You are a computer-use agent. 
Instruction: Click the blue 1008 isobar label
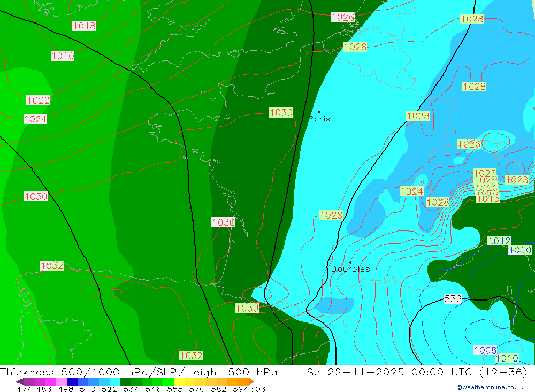485,350
